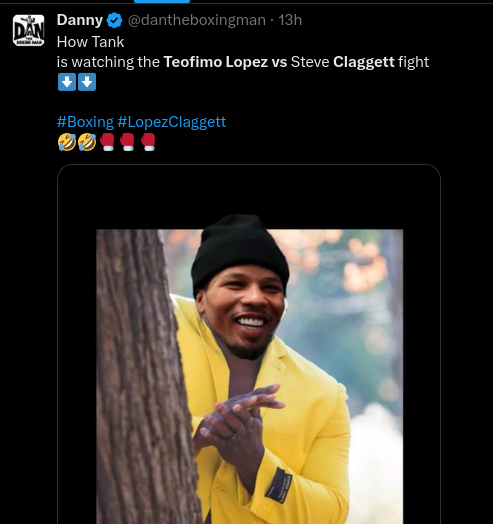Click the second blue down-arrow emoji
The height and width of the screenshot is (524, 493).
click(87, 82)
